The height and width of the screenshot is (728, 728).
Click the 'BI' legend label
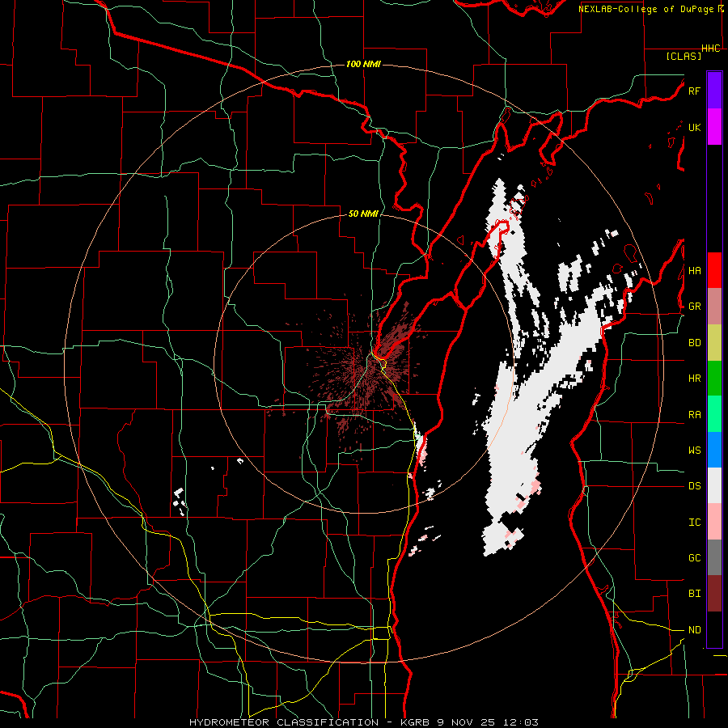pos(694,594)
